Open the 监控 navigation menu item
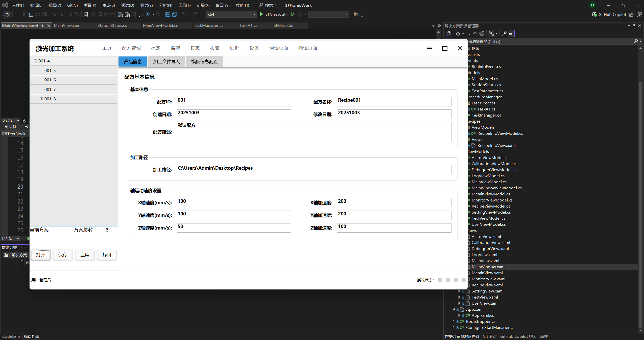The image size is (644, 340). 175,48
